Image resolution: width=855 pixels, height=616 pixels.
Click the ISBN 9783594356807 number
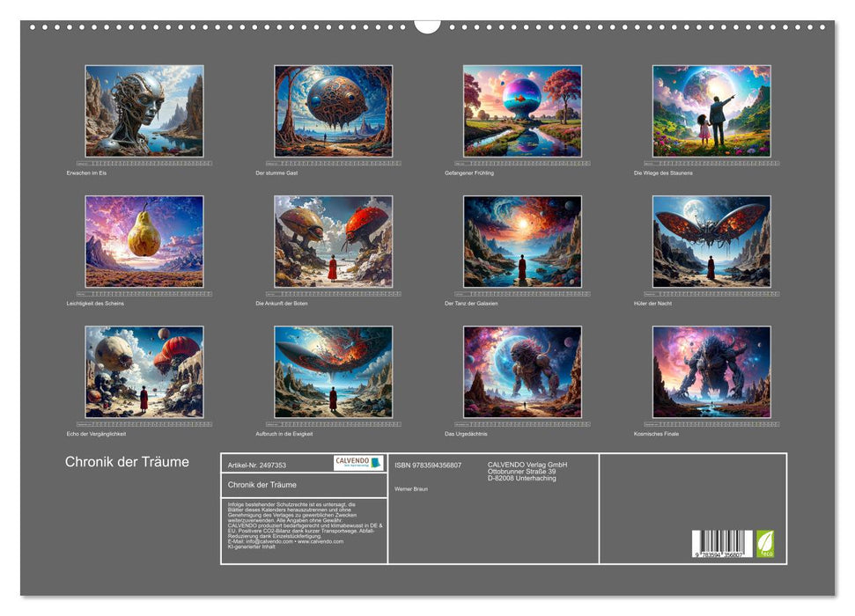click(x=428, y=465)
